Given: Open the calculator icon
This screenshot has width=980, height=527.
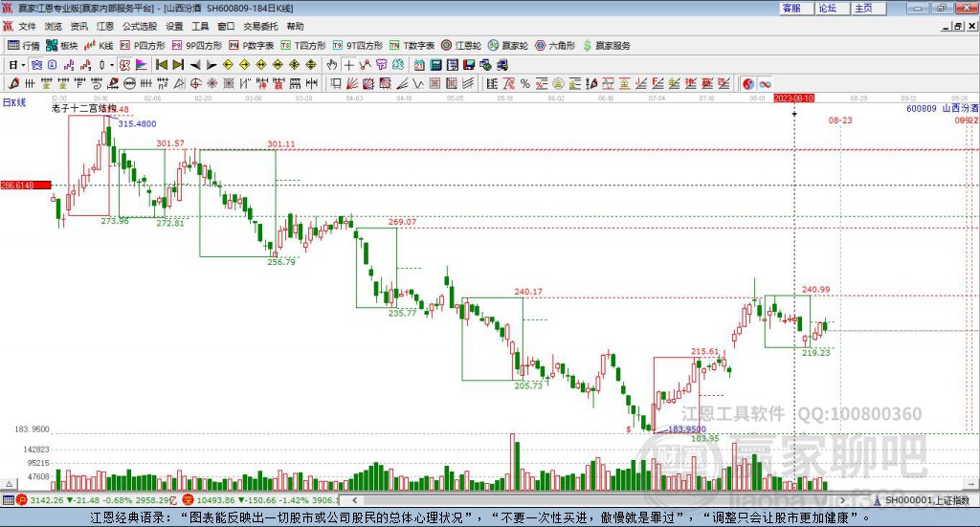Looking at the screenshot, I should pos(435,65).
